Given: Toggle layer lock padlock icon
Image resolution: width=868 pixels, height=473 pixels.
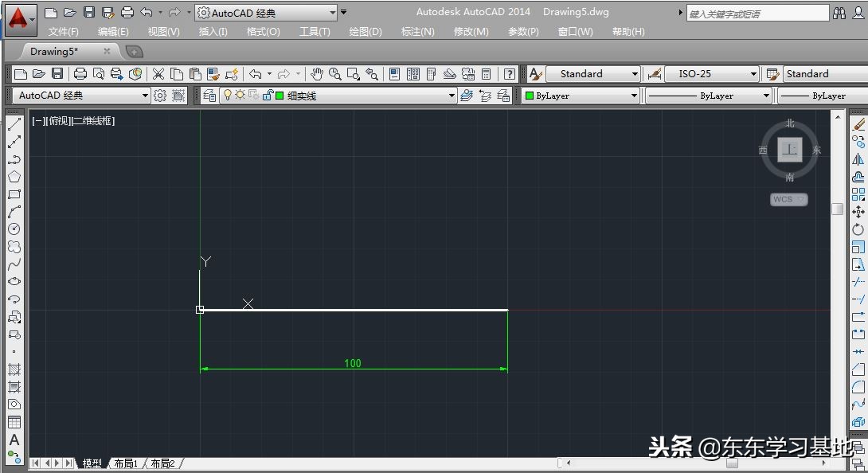Looking at the screenshot, I should [268, 96].
